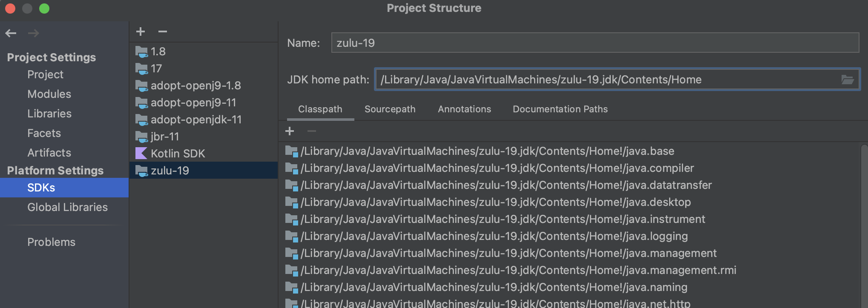Click the folder icon for java.base
This screenshot has height=308, width=868.
[291, 151]
